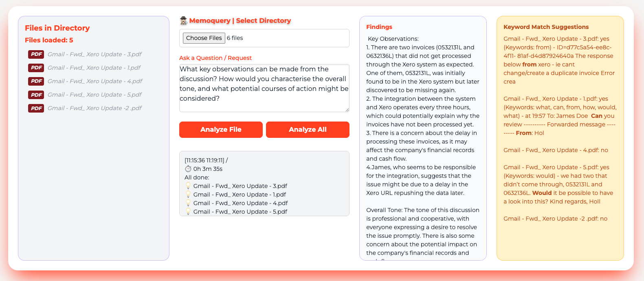Click inside the question text area
Image resolution: width=644 pixels, height=281 pixels.
click(x=264, y=88)
